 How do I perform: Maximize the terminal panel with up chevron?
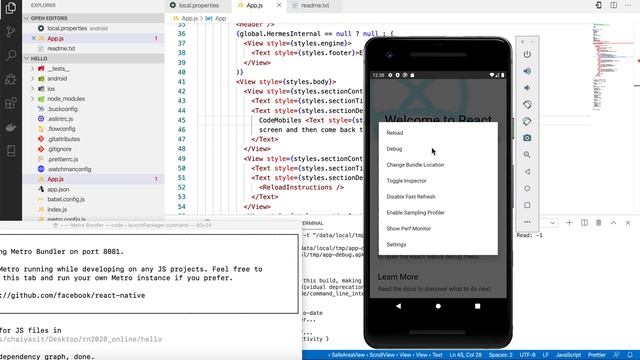[613, 222]
